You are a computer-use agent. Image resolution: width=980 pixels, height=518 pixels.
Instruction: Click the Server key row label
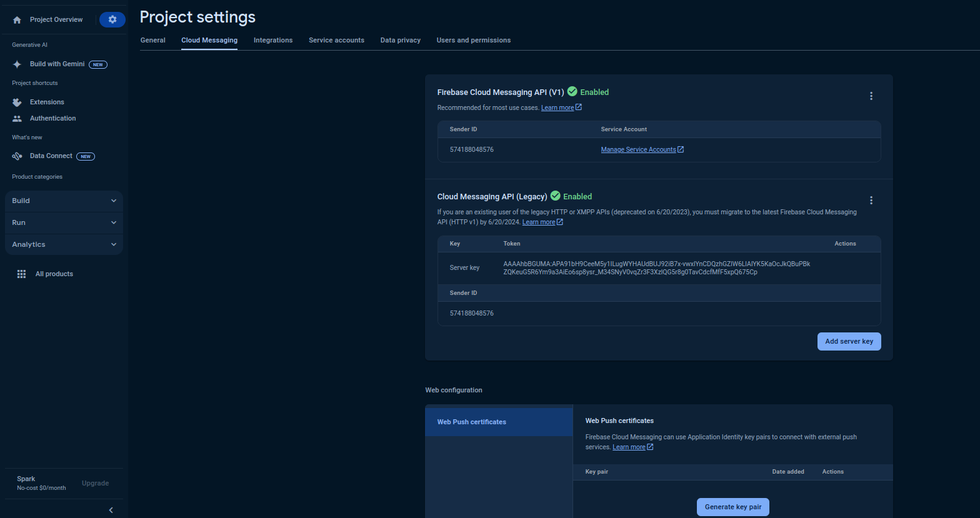tap(464, 268)
